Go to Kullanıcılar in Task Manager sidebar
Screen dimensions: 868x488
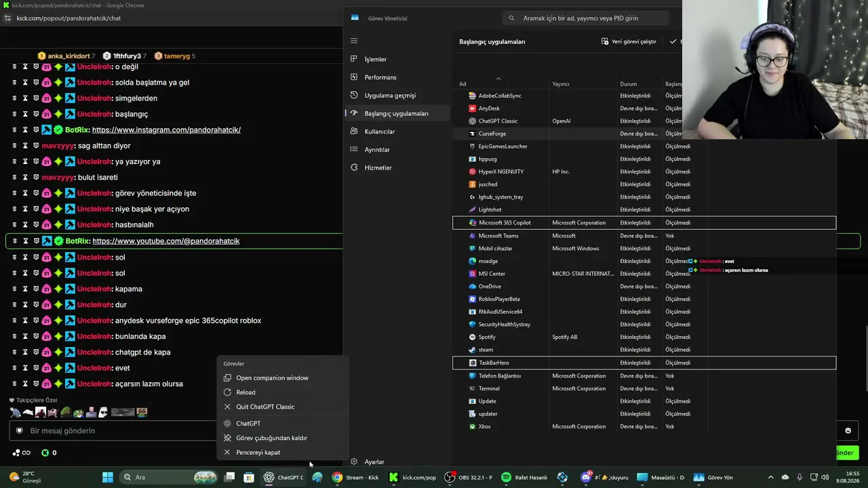397,131
